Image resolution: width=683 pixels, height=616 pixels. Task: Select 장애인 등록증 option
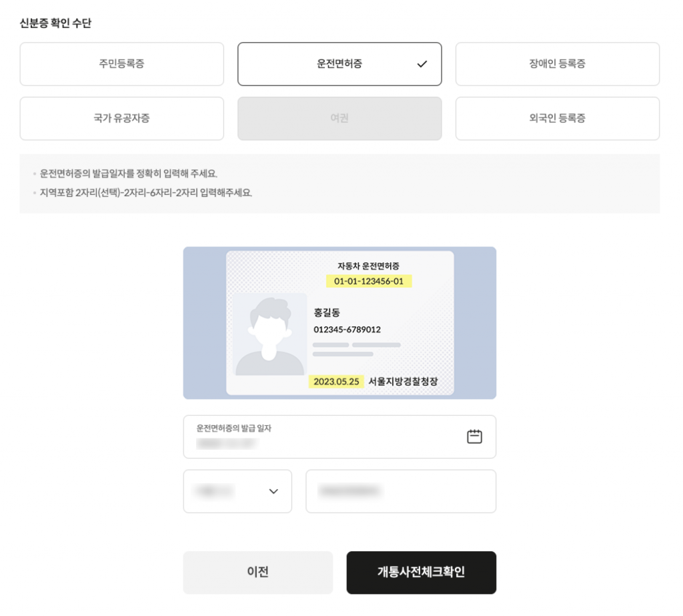[x=557, y=64]
